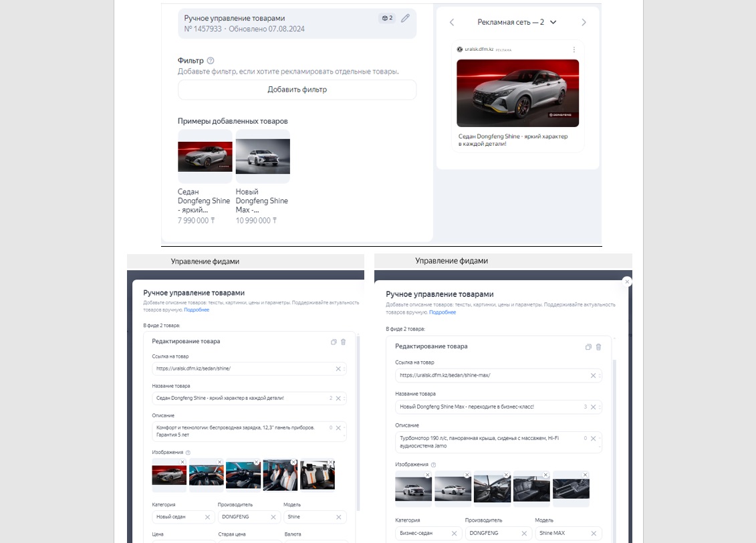
Task: Clear the 'Бизнес-седан' category field
Action: coord(454,534)
